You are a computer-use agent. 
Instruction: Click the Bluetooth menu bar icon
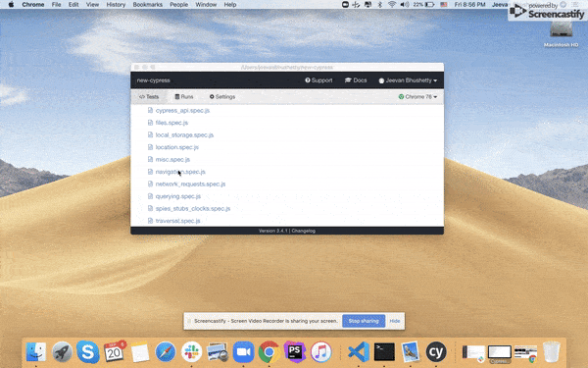[x=379, y=5]
